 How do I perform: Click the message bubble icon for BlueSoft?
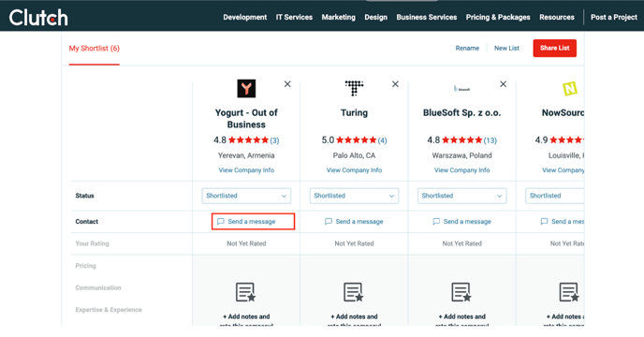436,222
